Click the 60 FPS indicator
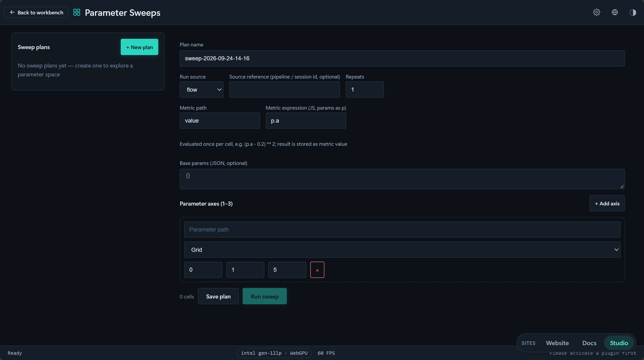Viewport: 644px width, 360px height. (326, 353)
